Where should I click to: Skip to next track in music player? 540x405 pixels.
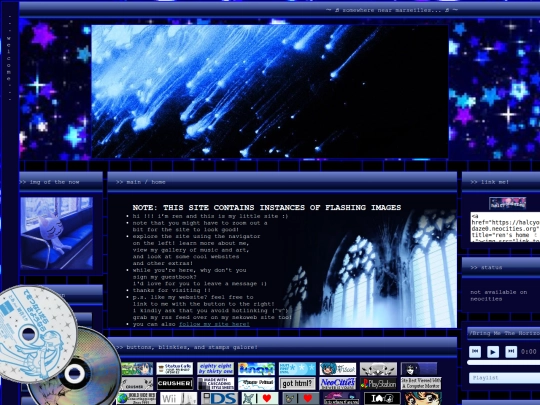click(x=511, y=352)
